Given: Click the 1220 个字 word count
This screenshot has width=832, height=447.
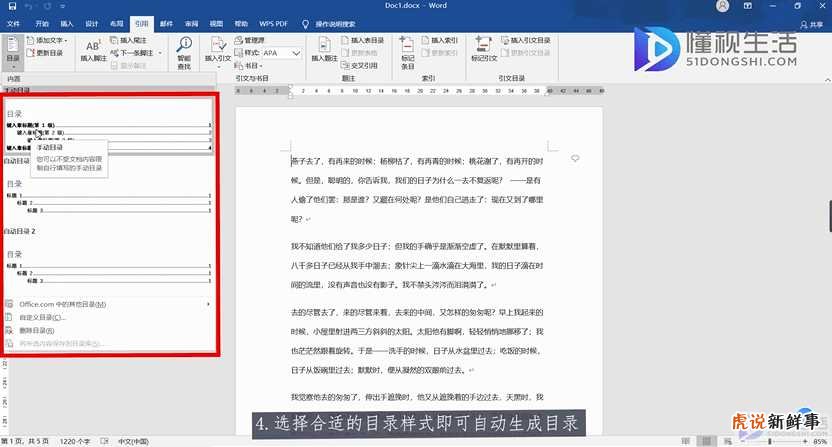Looking at the screenshot, I should tap(75, 442).
